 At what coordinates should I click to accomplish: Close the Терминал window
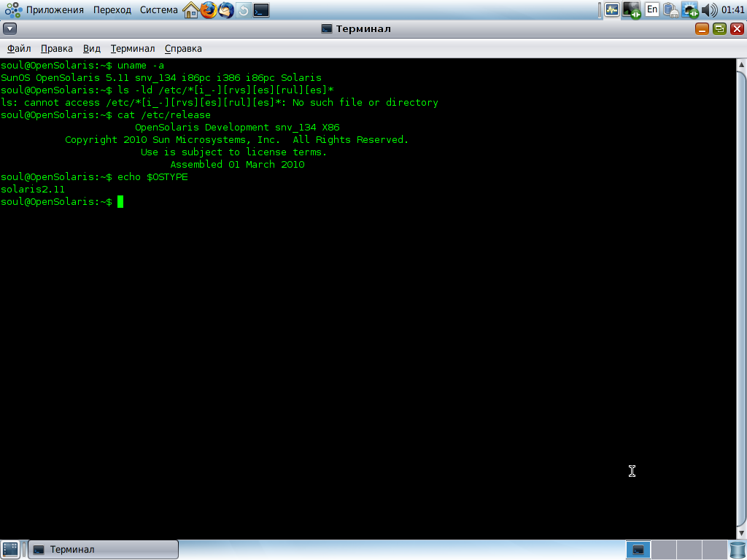click(x=737, y=28)
